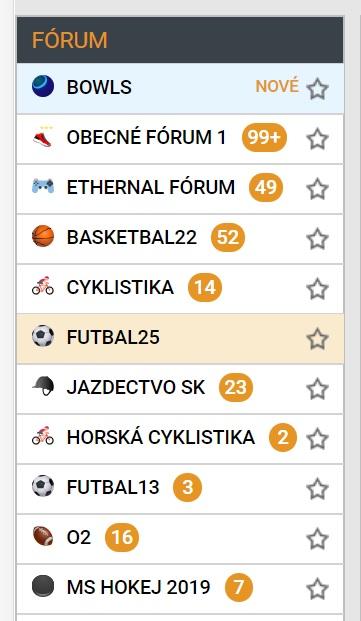This screenshot has width=361, height=621.
Task: Click the blue bowls ball icon
Action: coord(43,86)
